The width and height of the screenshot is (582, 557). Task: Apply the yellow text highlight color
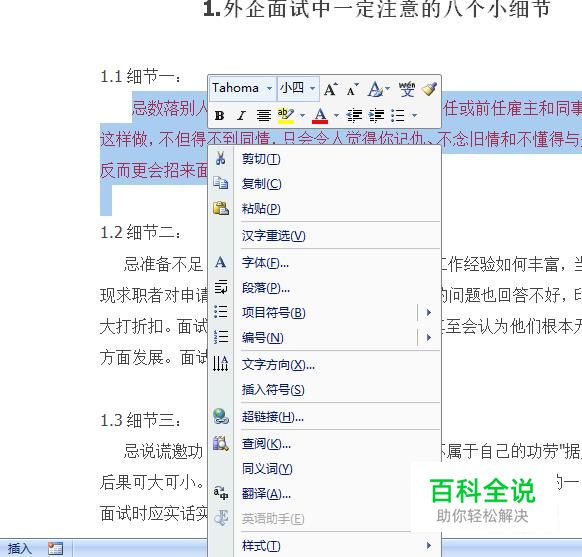[x=286, y=116]
